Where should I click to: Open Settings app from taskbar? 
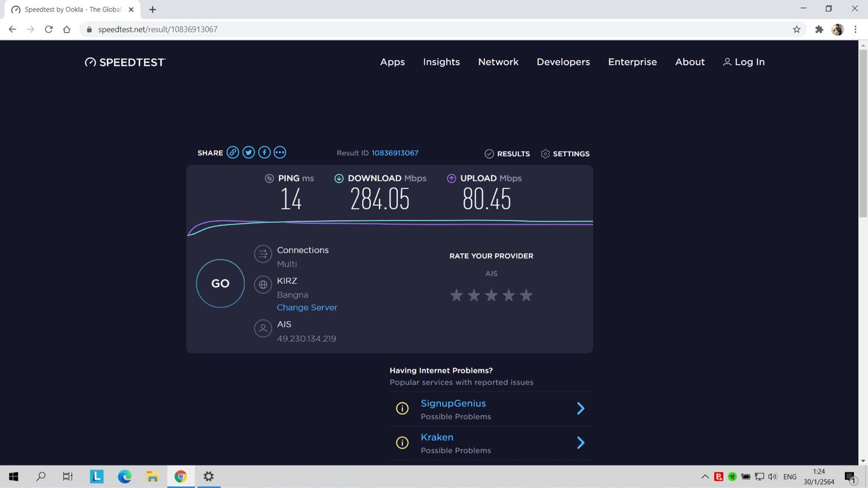click(x=208, y=476)
